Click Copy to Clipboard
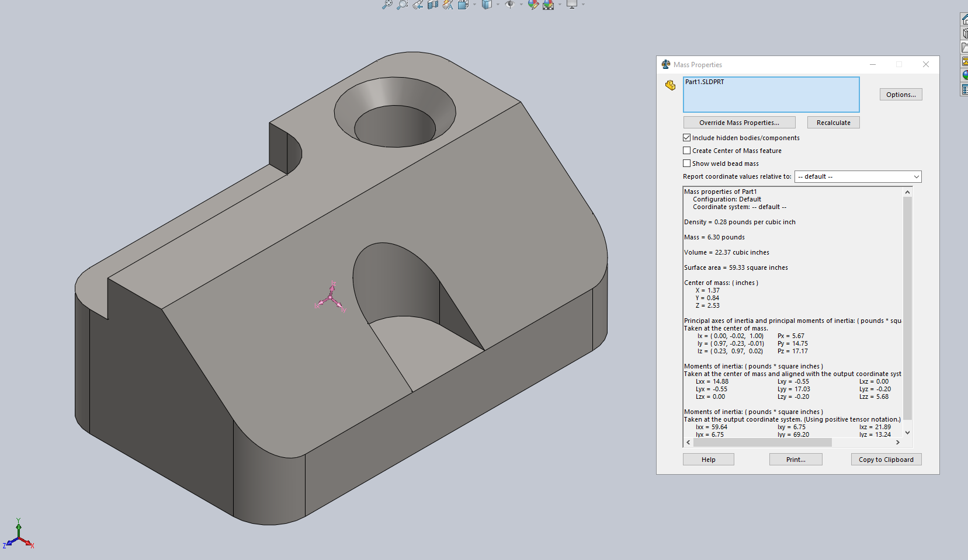968x560 pixels. (886, 460)
